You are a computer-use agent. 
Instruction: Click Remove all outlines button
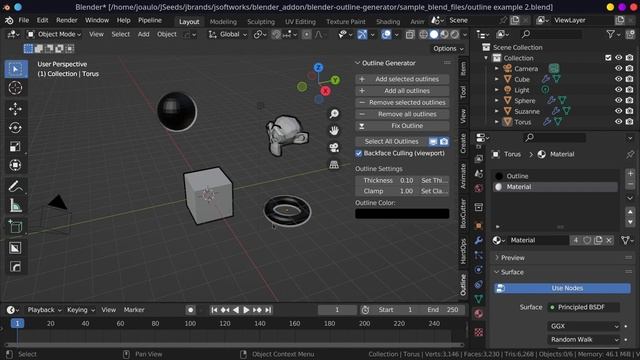click(402, 114)
